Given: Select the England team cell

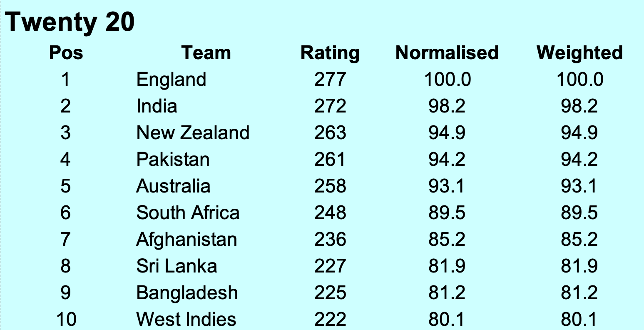Looking at the screenshot, I should (171, 79).
